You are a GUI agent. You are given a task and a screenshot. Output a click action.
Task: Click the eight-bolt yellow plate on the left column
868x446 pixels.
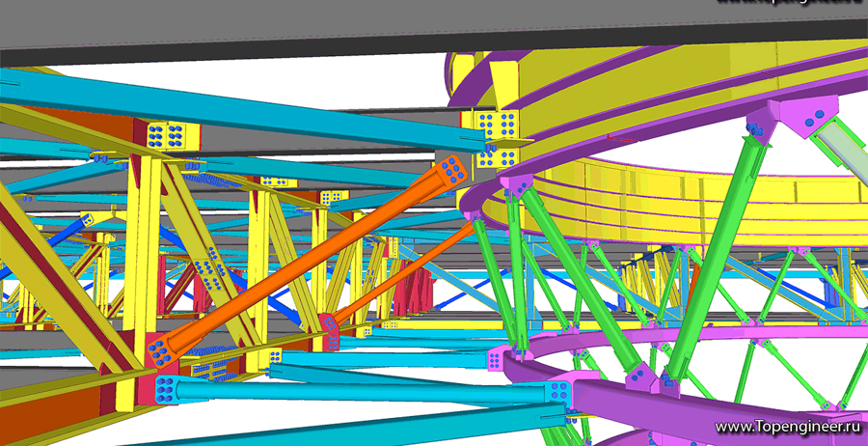167,135
